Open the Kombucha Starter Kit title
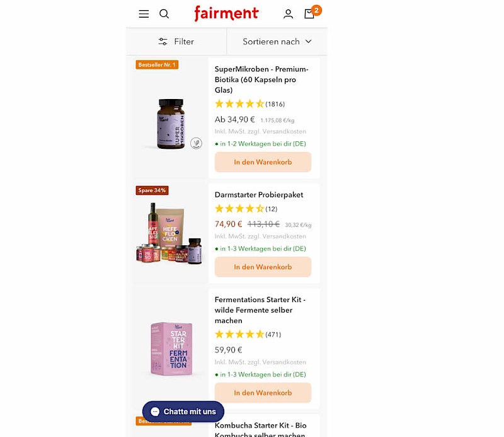This screenshot has width=504, height=437. click(x=260, y=430)
